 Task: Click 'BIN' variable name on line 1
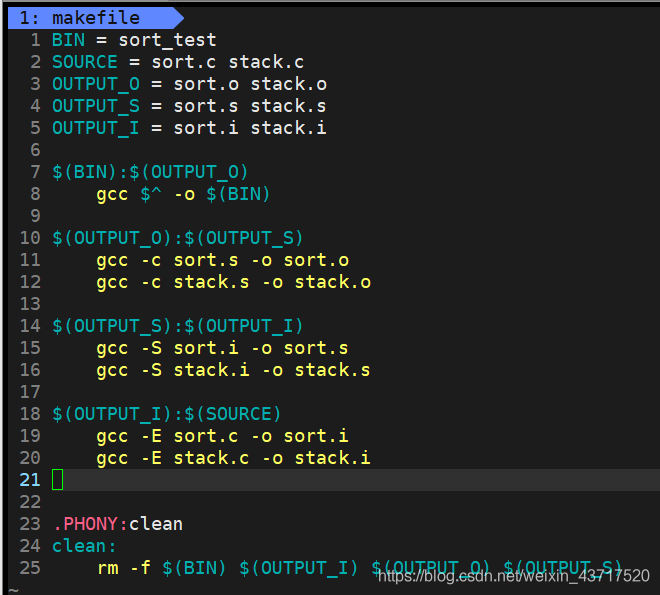(68, 40)
